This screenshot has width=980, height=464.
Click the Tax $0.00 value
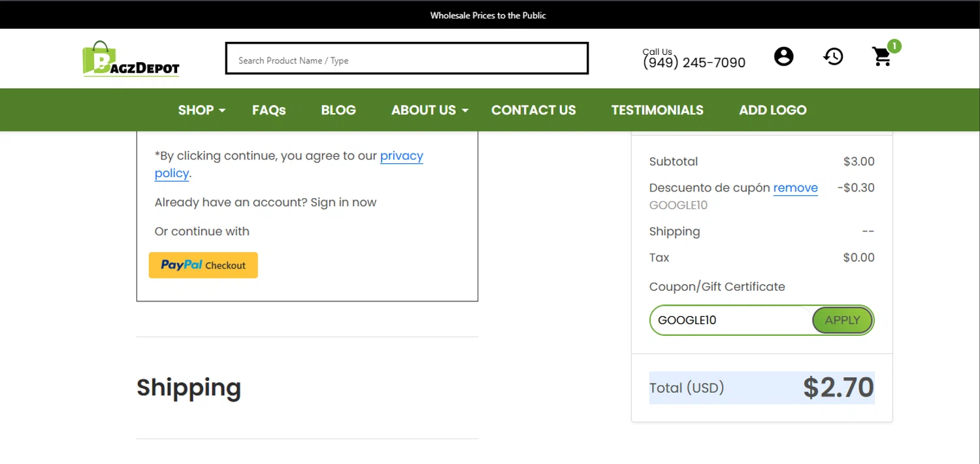click(x=858, y=257)
